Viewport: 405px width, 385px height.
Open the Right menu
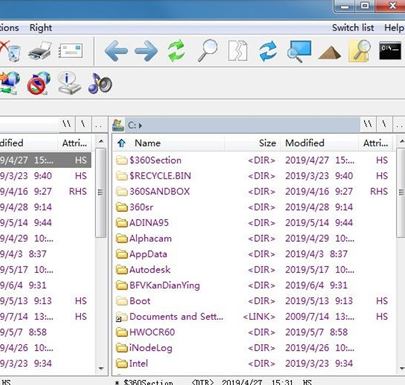click(x=41, y=28)
